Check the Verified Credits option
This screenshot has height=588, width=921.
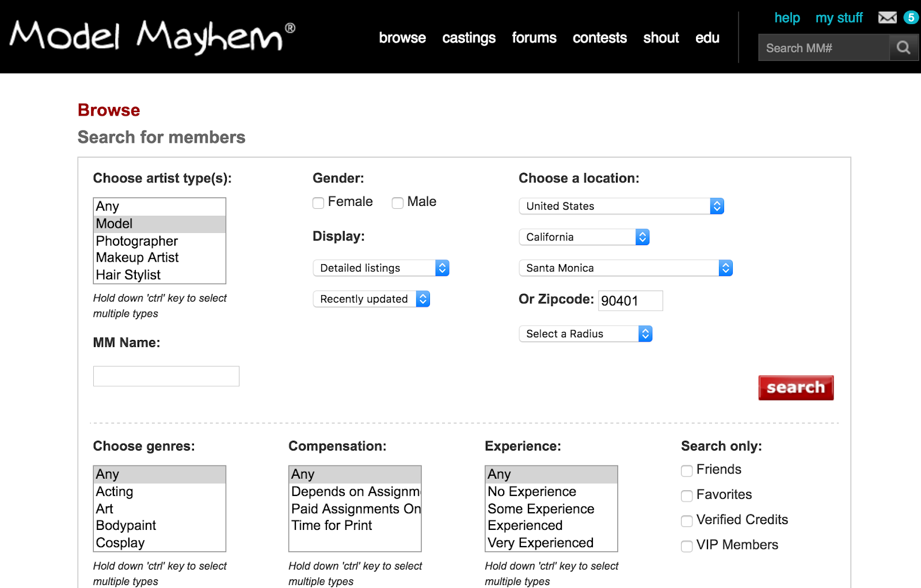pos(687,521)
